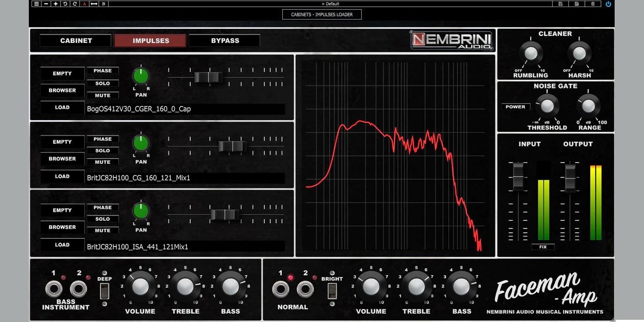
Task: Toggle the blue plugin power icon
Action: pyautogui.click(x=608, y=4)
